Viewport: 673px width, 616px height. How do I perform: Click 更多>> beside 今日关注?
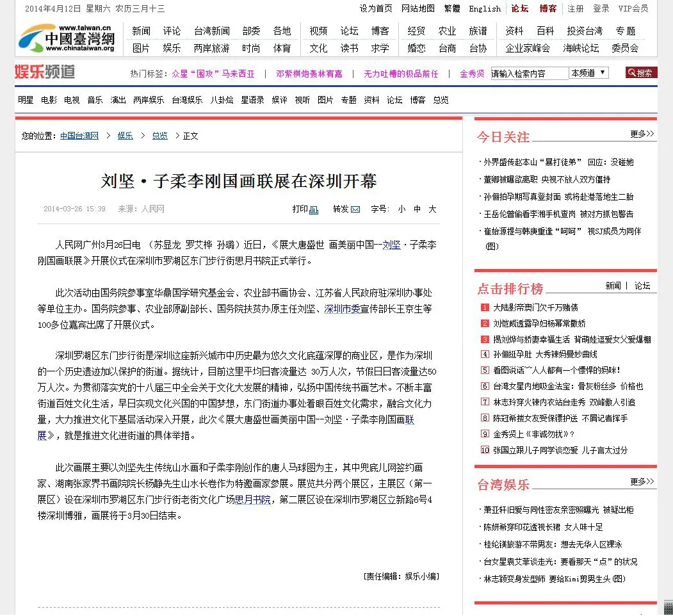(642, 134)
